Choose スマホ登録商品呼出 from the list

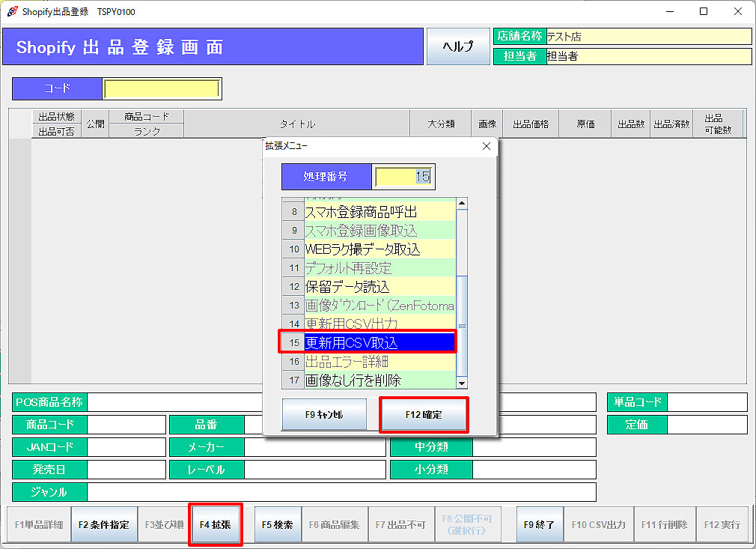click(379, 212)
